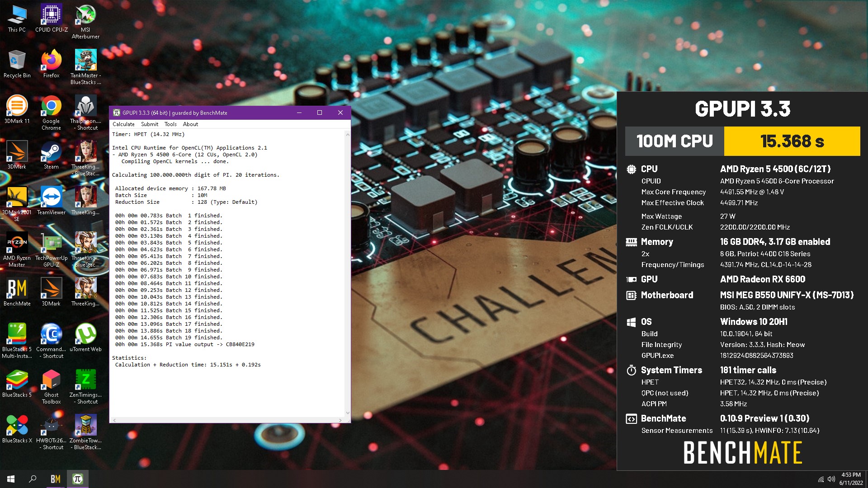Close the GPUPI window

tap(340, 113)
